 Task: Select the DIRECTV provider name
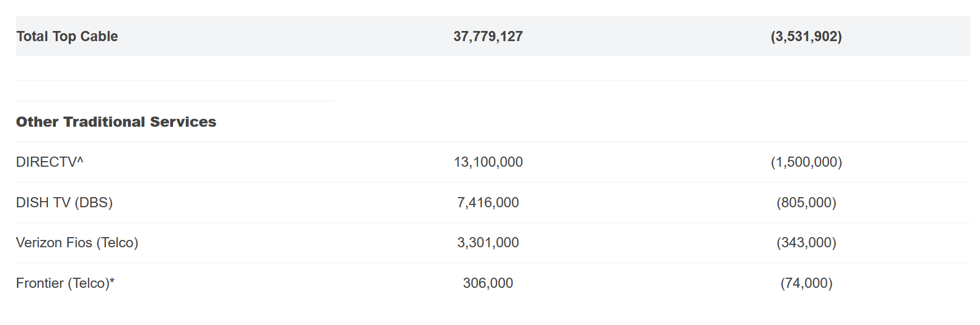46,162
